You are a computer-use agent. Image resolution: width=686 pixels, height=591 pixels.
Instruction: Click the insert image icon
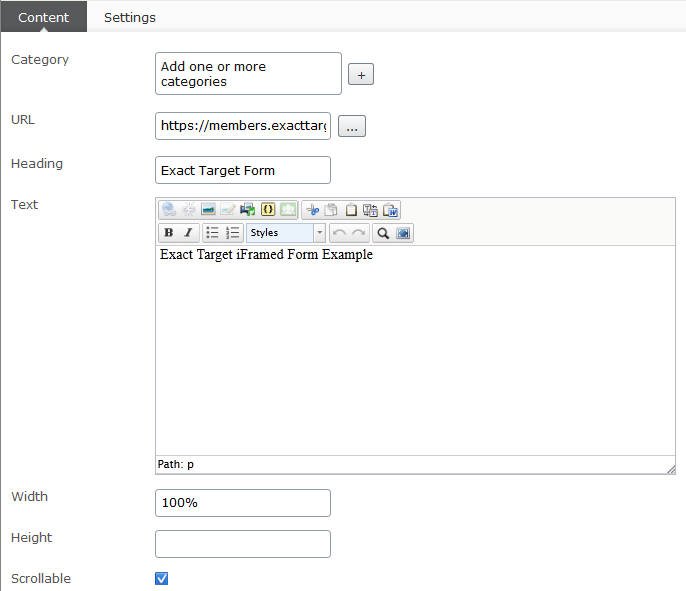coord(208,210)
